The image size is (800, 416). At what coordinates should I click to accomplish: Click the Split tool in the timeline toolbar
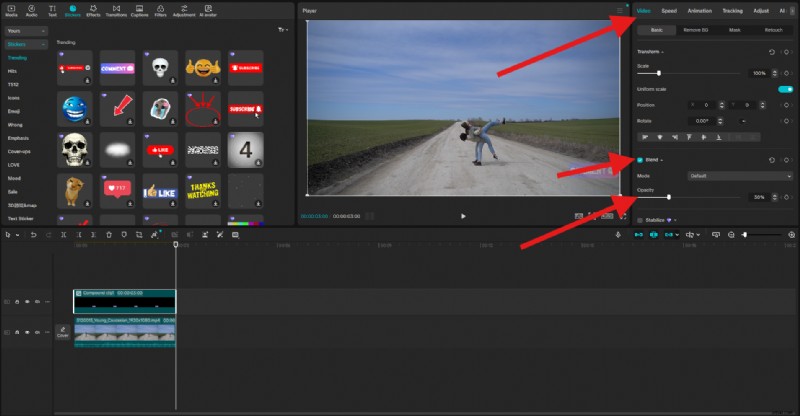(64, 235)
